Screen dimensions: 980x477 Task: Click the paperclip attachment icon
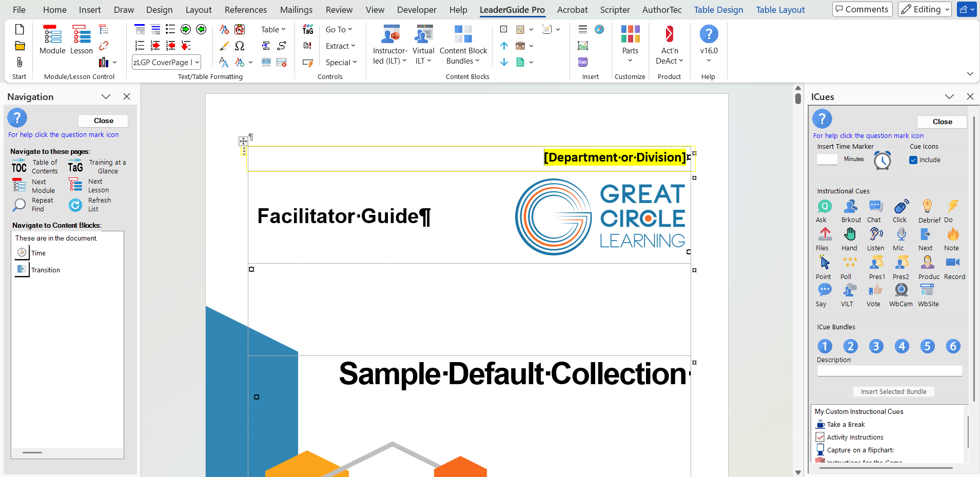[19, 62]
